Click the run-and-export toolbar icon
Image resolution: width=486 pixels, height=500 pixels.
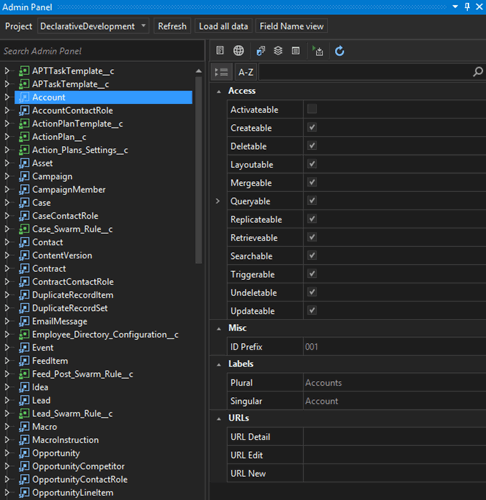318,51
